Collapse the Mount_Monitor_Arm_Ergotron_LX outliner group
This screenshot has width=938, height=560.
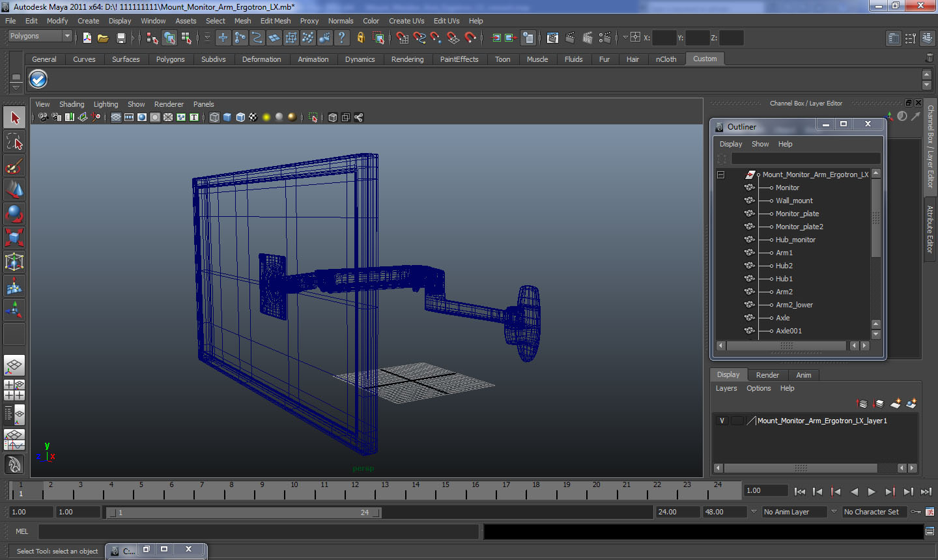(720, 175)
